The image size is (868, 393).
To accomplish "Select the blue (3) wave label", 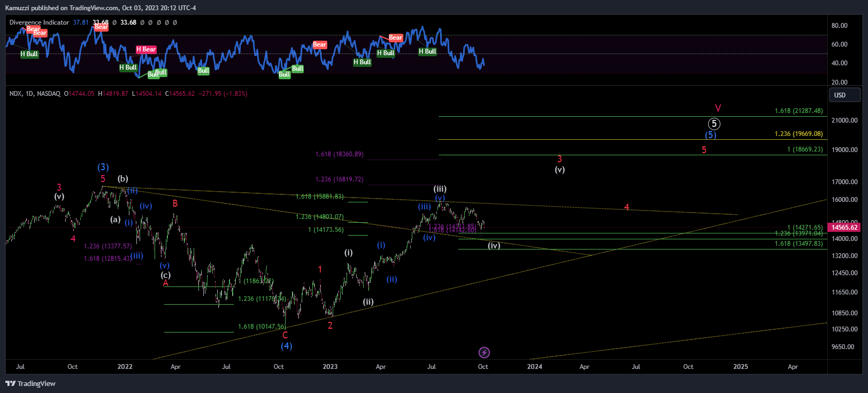I will (x=103, y=167).
